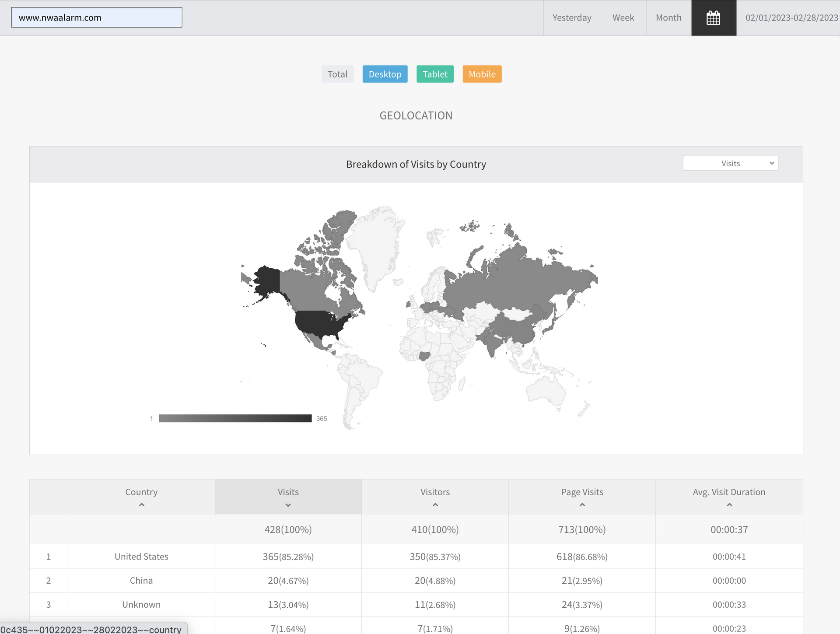The width and height of the screenshot is (840, 634).
Task: Filter by Total devices
Action: [x=337, y=74]
